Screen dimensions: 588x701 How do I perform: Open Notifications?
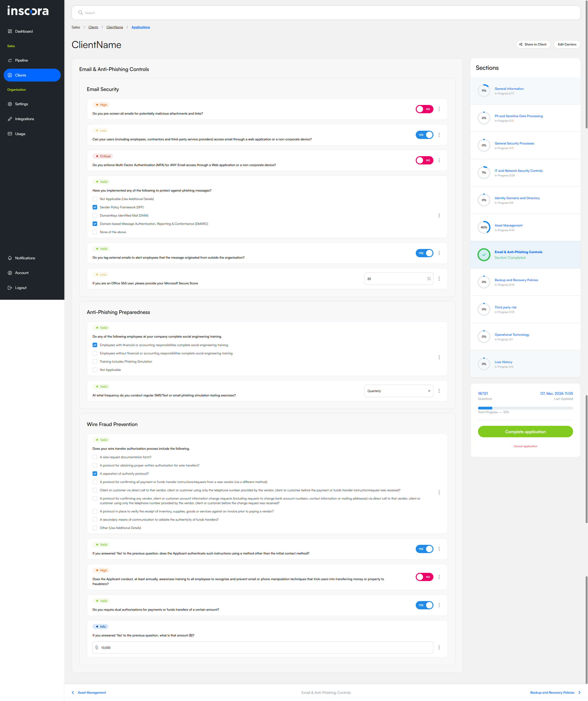click(x=25, y=258)
